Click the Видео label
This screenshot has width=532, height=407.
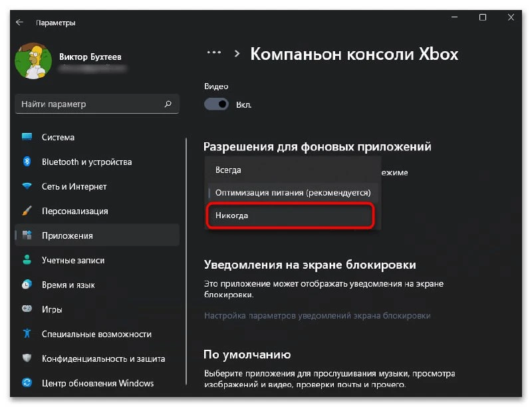click(x=216, y=86)
